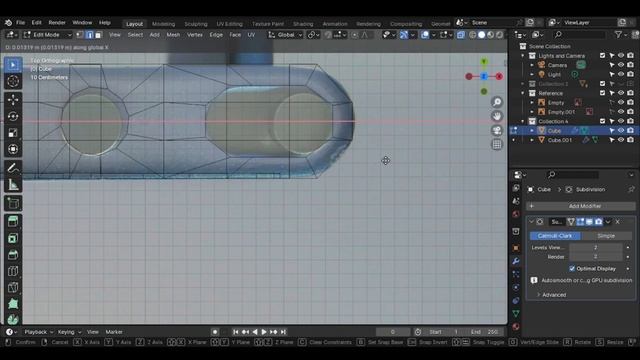This screenshot has height=360, width=640.
Task: Click the End frame field
Action: pyautogui.click(x=484, y=332)
